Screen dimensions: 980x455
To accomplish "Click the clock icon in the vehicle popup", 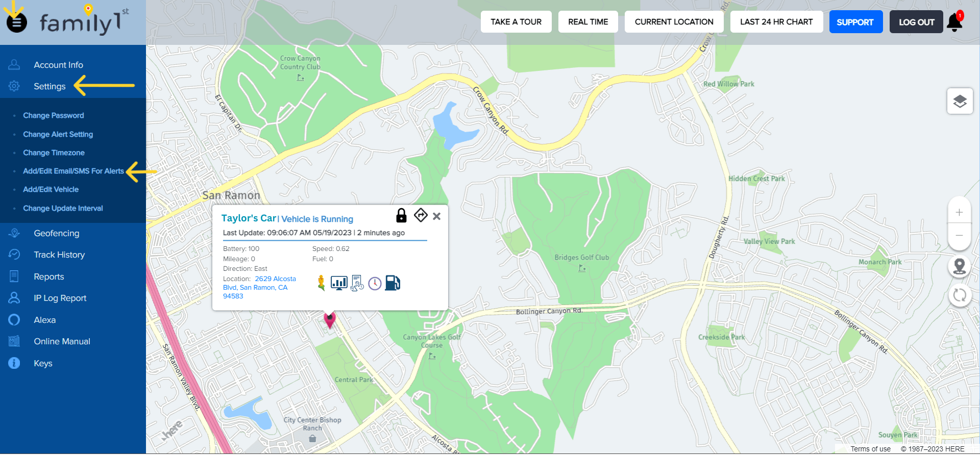I will [x=375, y=283].
